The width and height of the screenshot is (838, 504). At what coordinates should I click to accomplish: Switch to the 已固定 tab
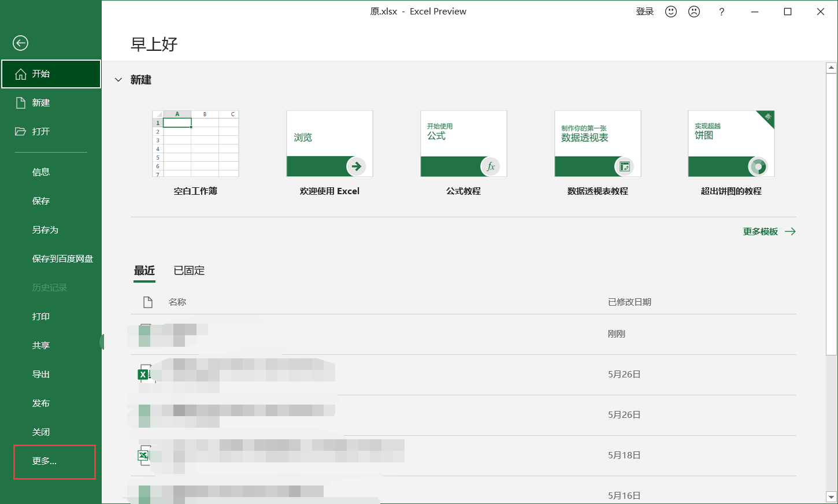188,270
